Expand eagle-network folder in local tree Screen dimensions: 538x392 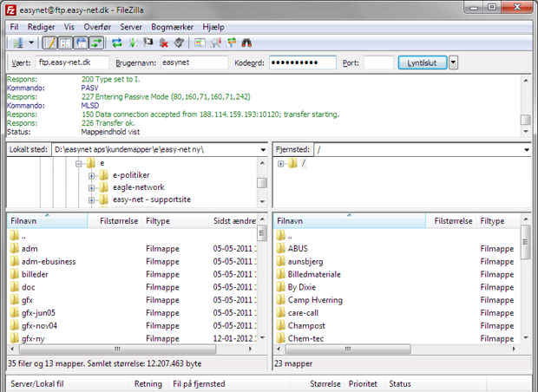91,188
